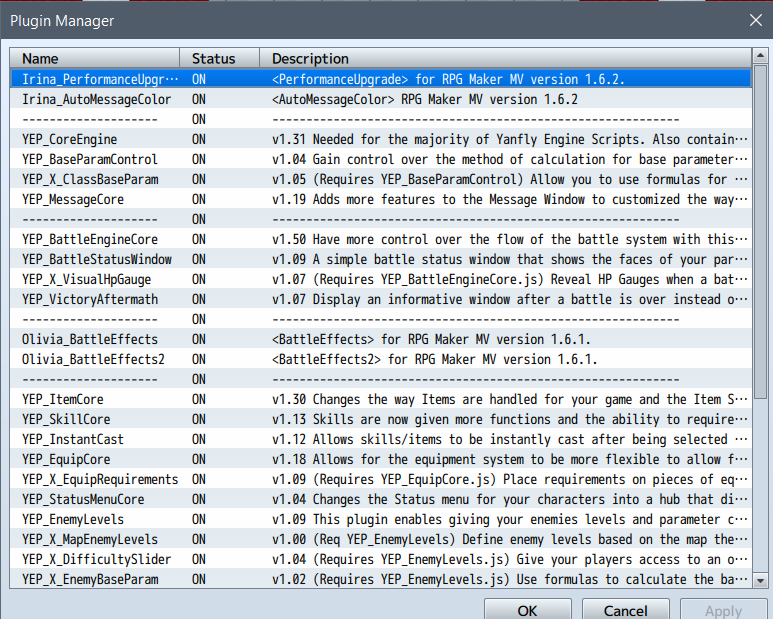Close the Plugin Manager window
The image size is (773, 619).
point(755,20)
